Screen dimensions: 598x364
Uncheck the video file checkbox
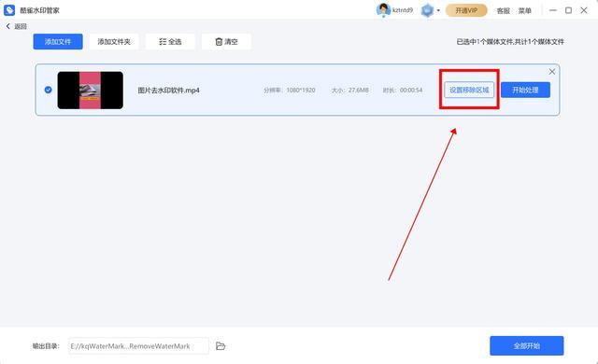click(48, 90)
